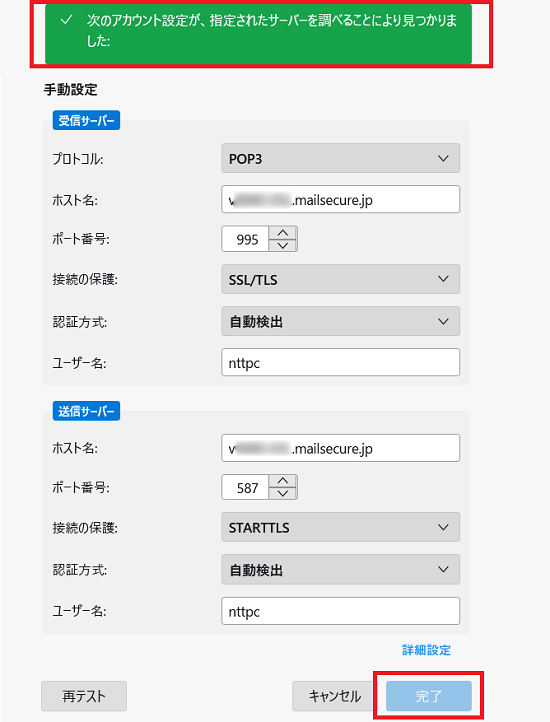Increase outgoing port 587 with up arrow

[x=283, y=481]
